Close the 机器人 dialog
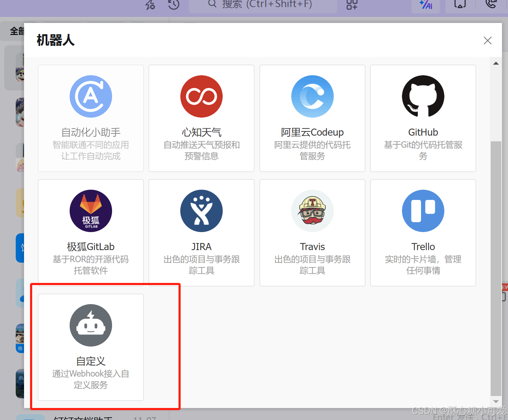The width and height of the screenshot is (508, 420). click(487, 41)
